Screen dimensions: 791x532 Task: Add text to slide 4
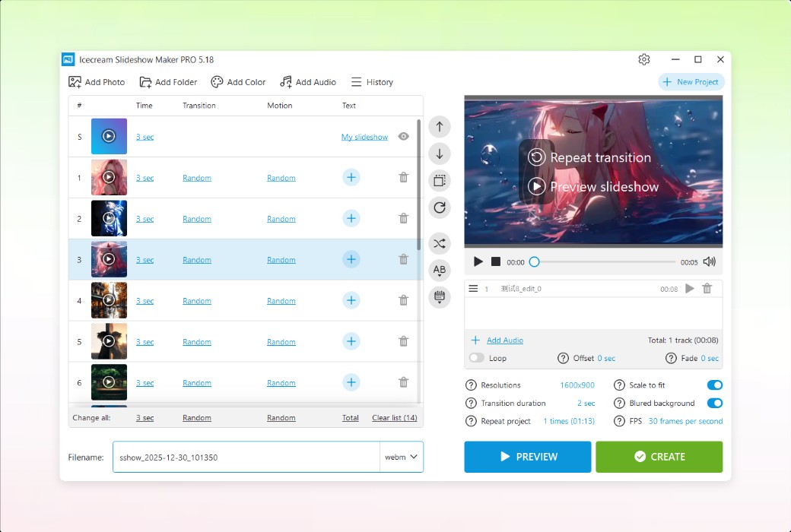(x=351, y=301)
